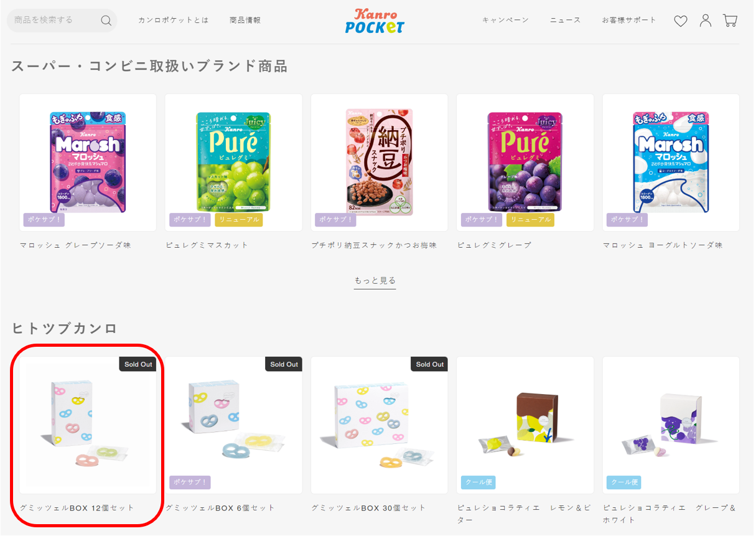Open ニュース menu item
The width and height of the screenshot is (756, 536).
tap(565, 21)
